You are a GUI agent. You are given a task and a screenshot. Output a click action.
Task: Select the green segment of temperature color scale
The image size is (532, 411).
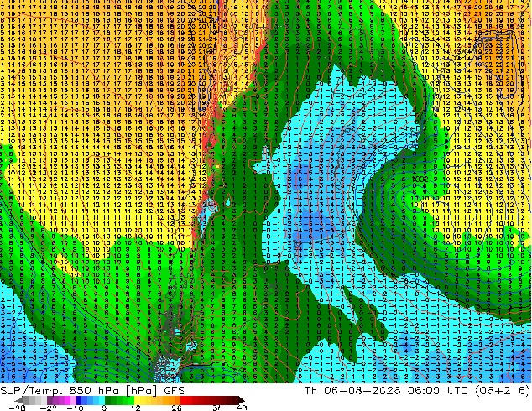[x=119, y=400]
